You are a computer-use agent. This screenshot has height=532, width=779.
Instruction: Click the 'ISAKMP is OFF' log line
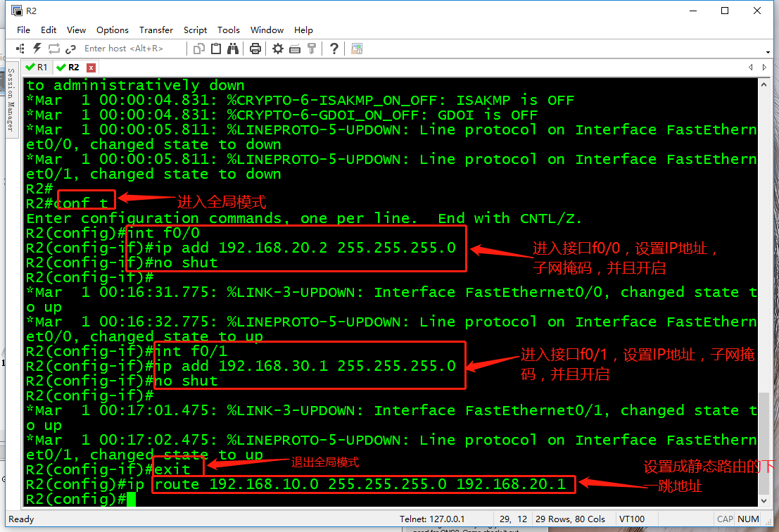(x=300, y=101)
